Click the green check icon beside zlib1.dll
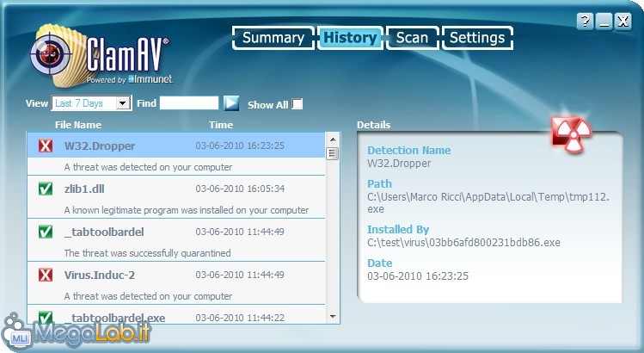The height and width of the screenshot is (353, 644). (46, 189)
